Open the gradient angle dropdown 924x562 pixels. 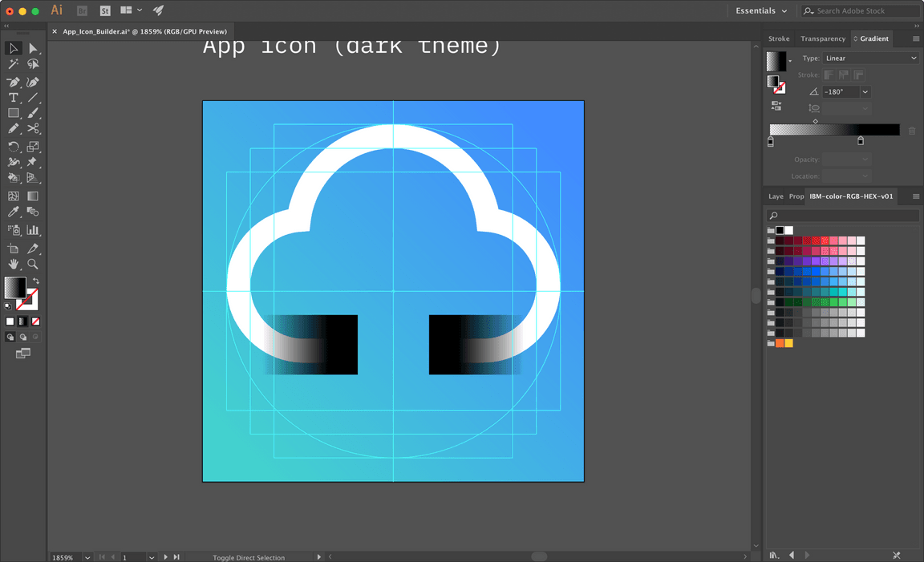pyautogui.click(x=865, y=91)
